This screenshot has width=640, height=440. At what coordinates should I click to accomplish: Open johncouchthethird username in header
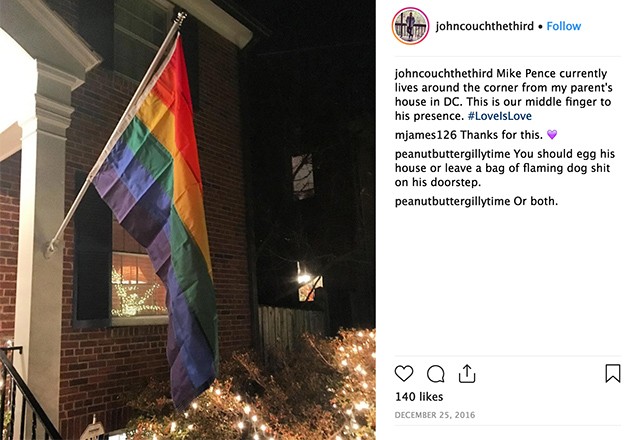pyautogui.click(x=484, y=26)
